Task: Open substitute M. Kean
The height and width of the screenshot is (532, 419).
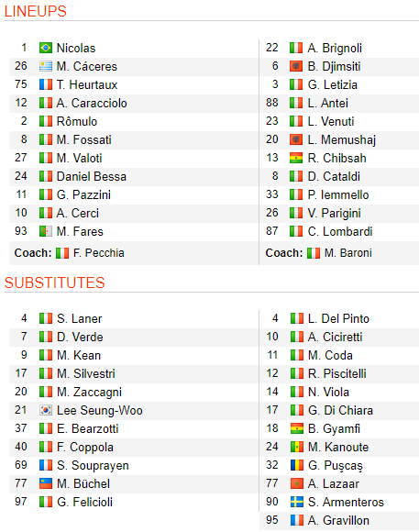Action: (x=79, y=355)
